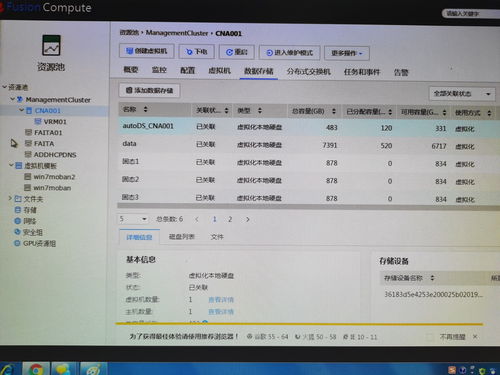The width and height of the screenshot is (500, 375).
Task: Sort table by 总容量(GB) column
Action: point(334,111)
